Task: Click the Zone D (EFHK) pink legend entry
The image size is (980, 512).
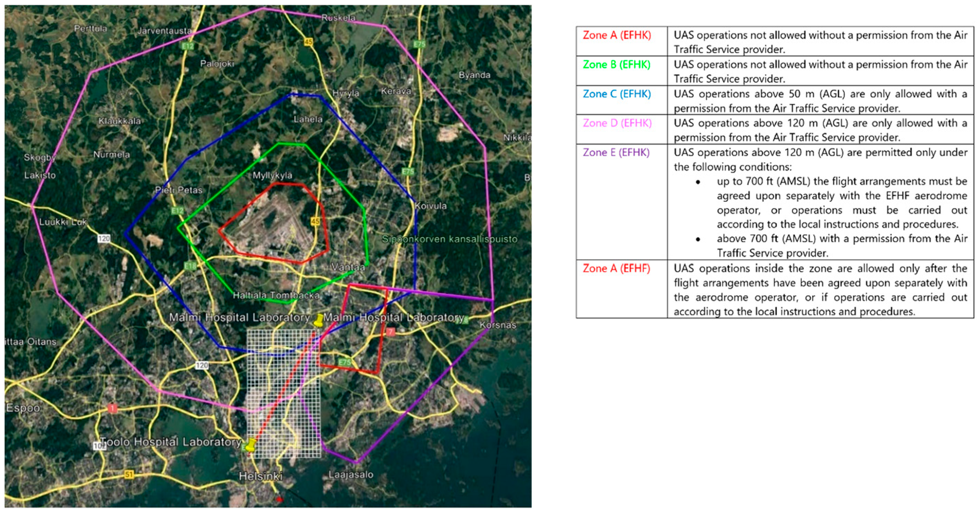Action: (x=617, y=123)
